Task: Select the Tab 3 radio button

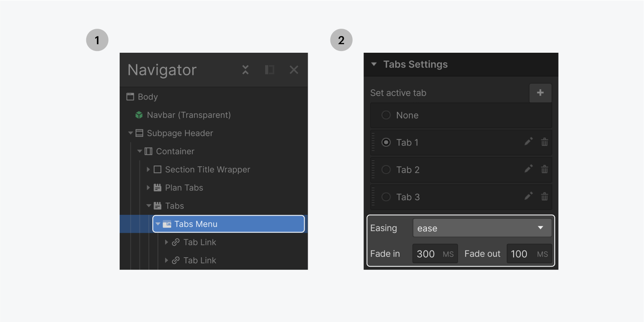Action: [386, 197]
